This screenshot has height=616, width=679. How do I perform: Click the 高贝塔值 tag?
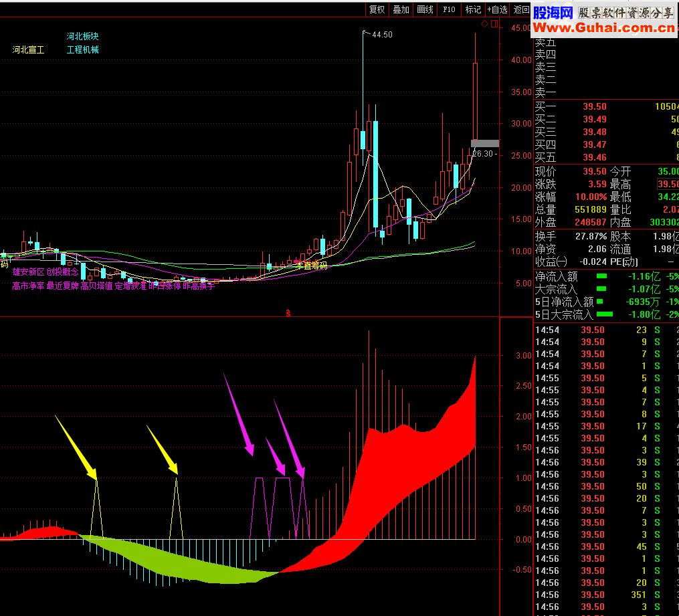click(96, 286)
